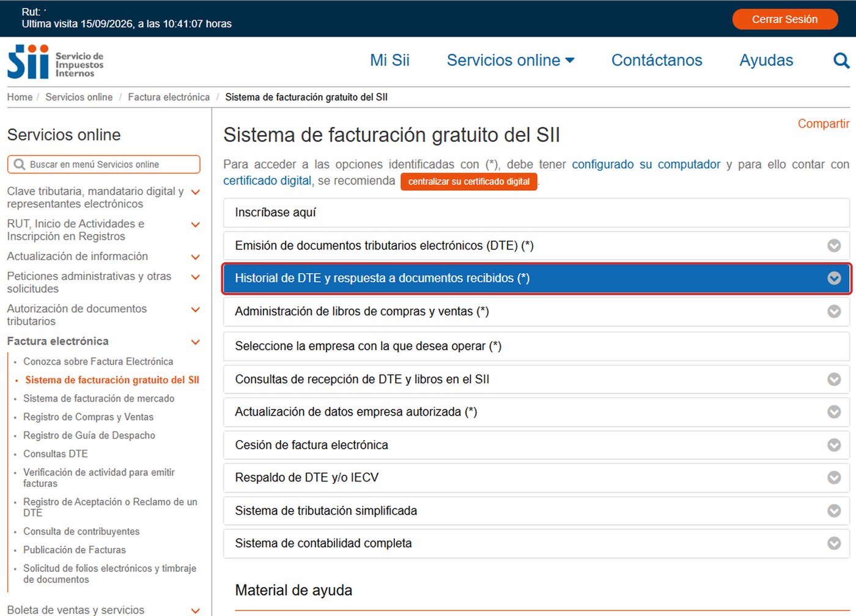
Task: Click Historial de DTE y respuesta text
Action: pyautogui.click(x=382, y=278)
